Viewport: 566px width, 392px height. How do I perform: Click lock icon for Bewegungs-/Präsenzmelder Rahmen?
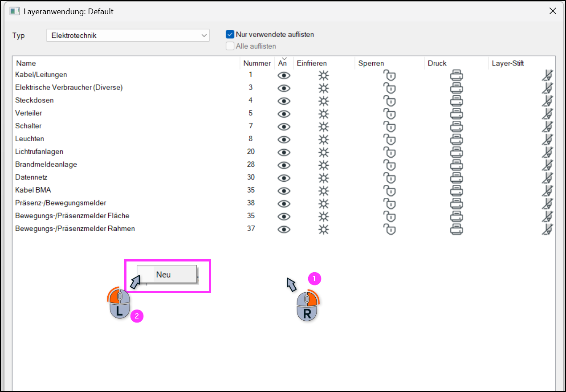click(x=390, y=229)
